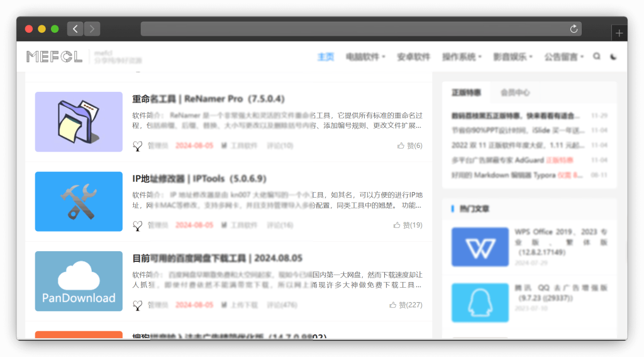The image size is (644, 357).
Task: Open comments (476) for the 百度网盘 post
Action: pos(282,305)
